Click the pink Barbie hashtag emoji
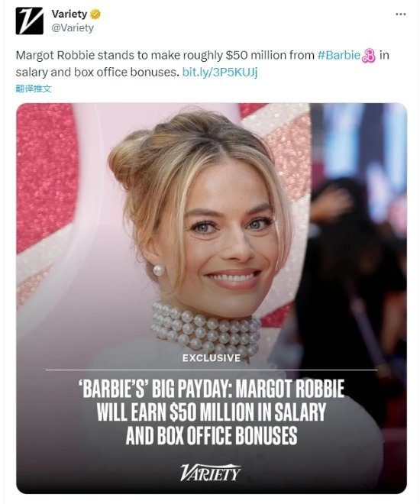Screen dimensions: 420x504 tap(369, 56)
